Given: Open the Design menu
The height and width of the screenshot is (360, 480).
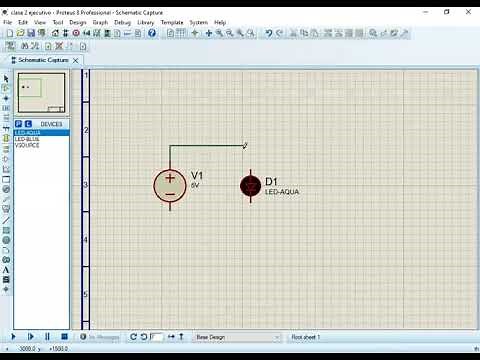Looking at the screenshot, I should [x=78, y=22].
